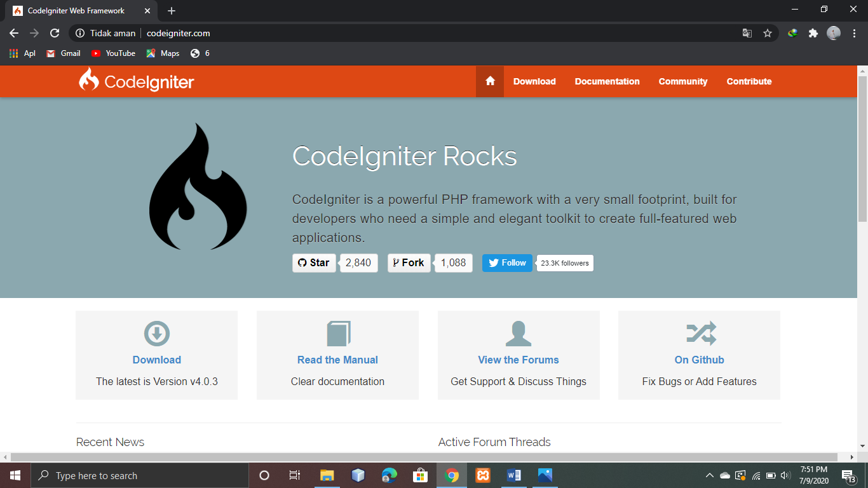
Task: Click the GitHub Fork button
Action: [x=409, y=263]
